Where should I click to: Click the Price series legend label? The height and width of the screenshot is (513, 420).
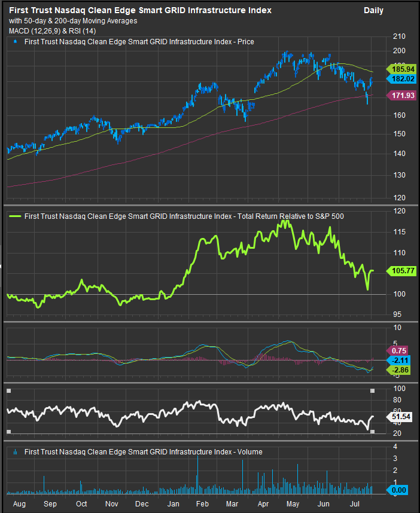(x=139, y=42)
